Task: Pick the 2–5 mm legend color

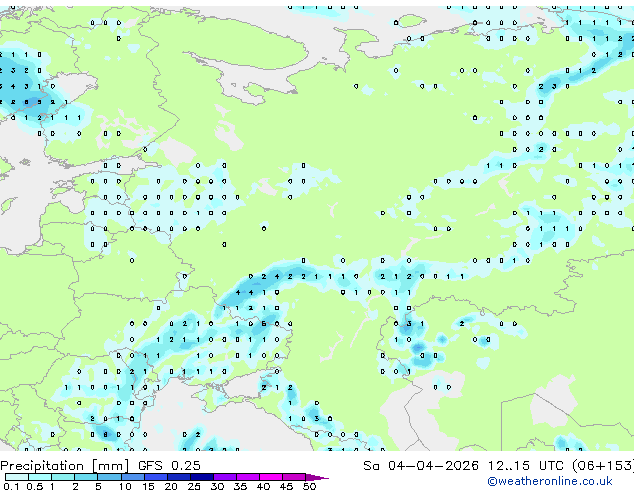Action: pyautogui.click(x=86, y=477)
